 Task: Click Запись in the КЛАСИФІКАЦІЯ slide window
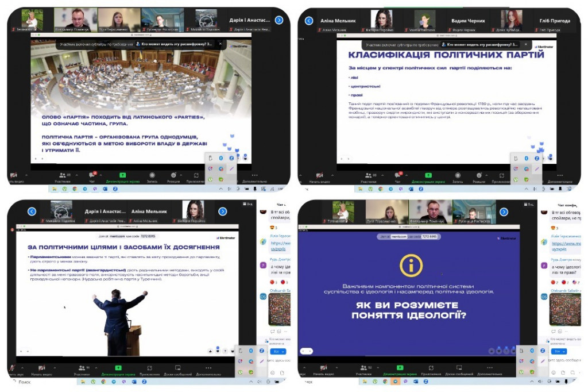pyautogui.click(x=458, y=177)
